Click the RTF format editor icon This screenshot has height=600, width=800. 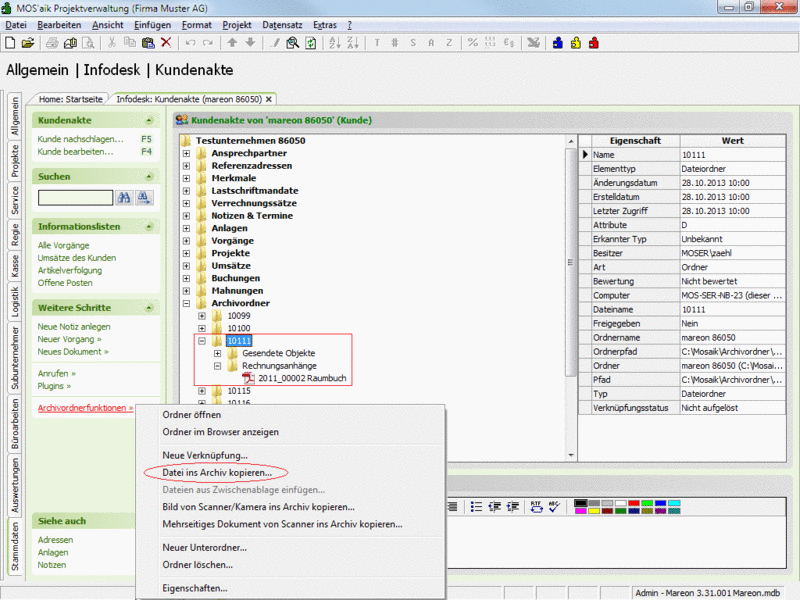click(536, 506)
